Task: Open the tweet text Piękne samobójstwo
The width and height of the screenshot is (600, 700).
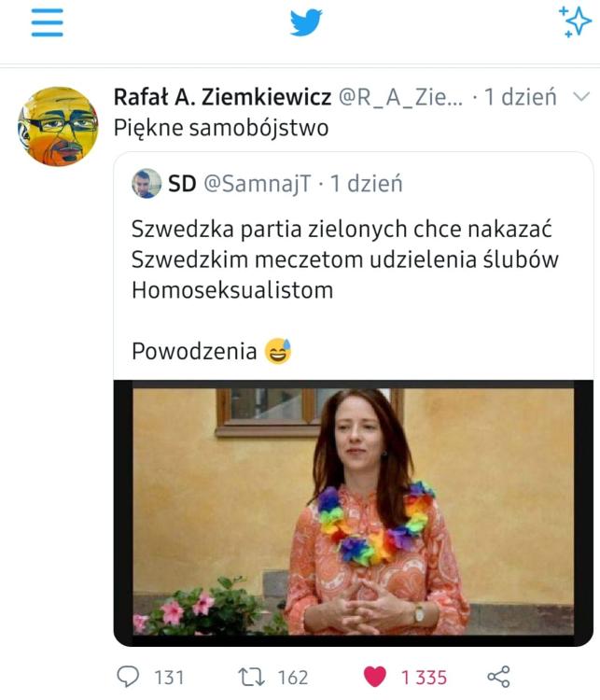Action: click(221, 128)
